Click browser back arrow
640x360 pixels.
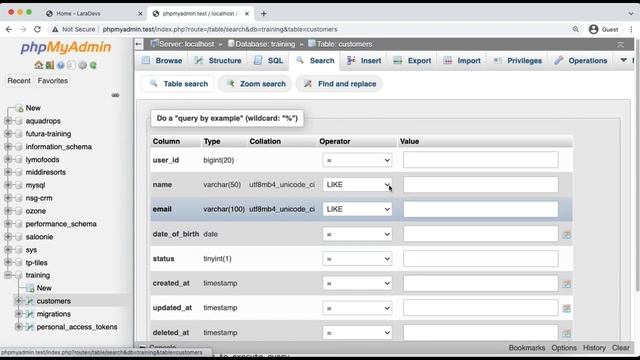tap(9, 29)
